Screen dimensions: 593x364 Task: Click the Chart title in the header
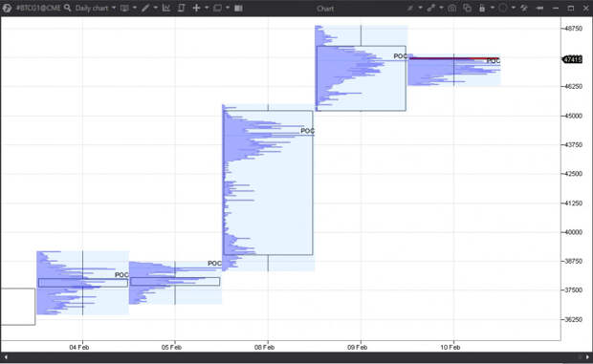tap(325, 9)
